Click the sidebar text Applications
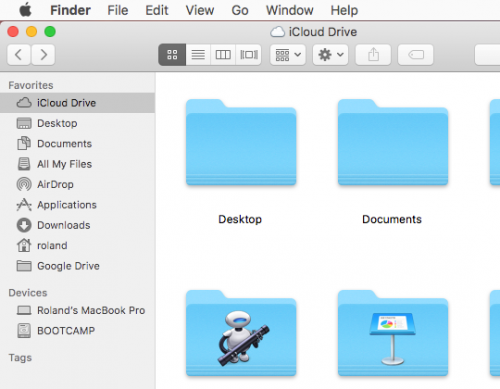This screenshot has width=500, height=389. click(67, 205)
